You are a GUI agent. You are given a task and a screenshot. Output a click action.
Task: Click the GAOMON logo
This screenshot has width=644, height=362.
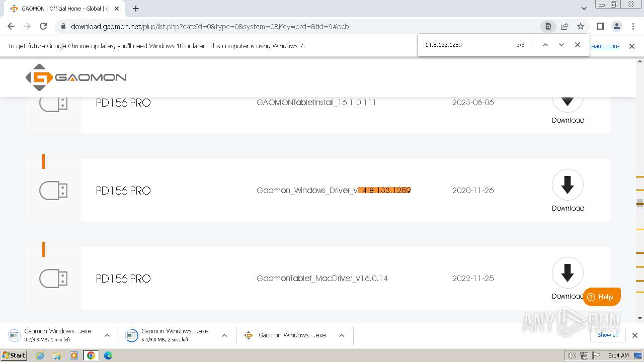76,77
